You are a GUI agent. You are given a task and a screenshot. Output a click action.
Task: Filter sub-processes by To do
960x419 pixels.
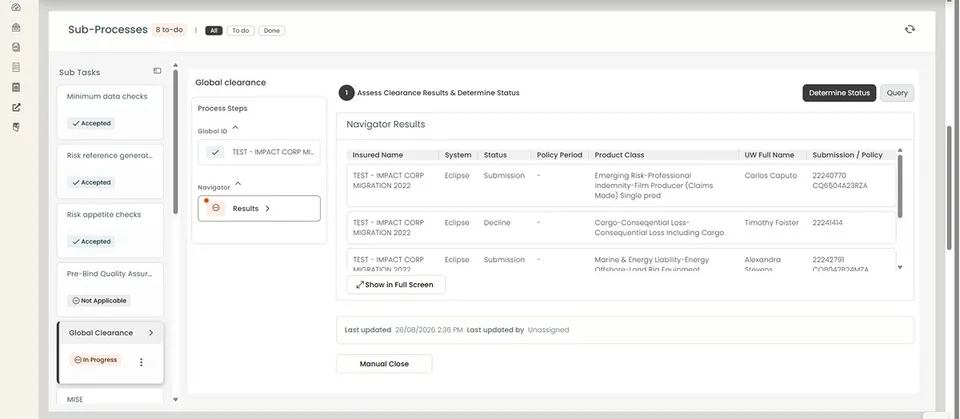[x=241, y=31]
